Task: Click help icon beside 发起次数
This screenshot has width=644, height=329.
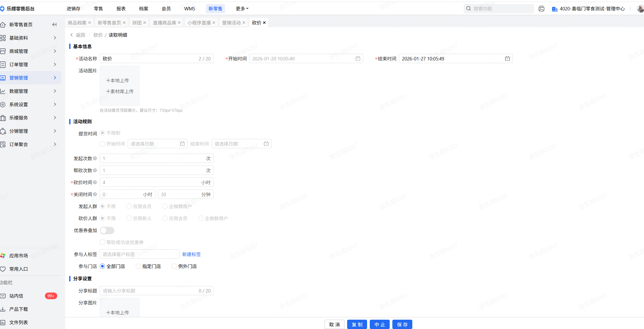Action: (x=95, y=158)
